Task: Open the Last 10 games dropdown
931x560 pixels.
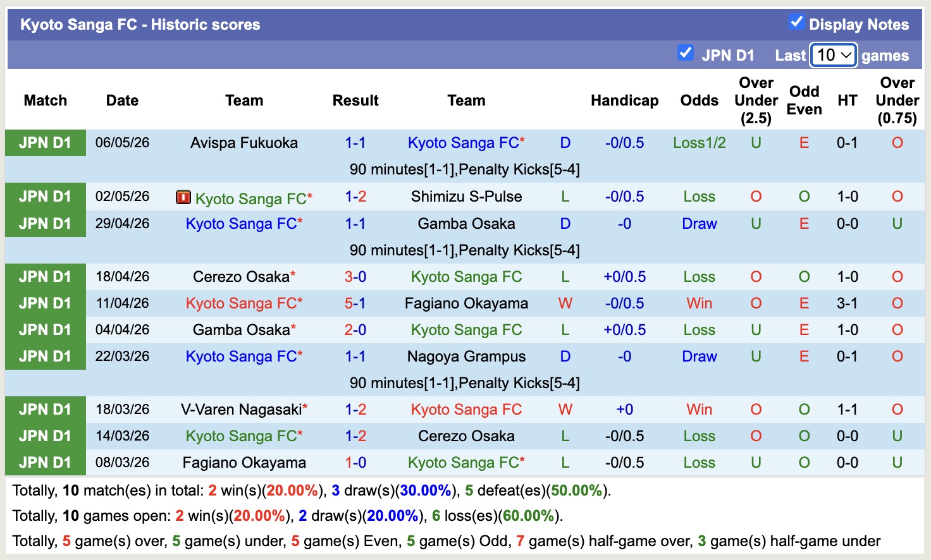Action: [834, 55]
